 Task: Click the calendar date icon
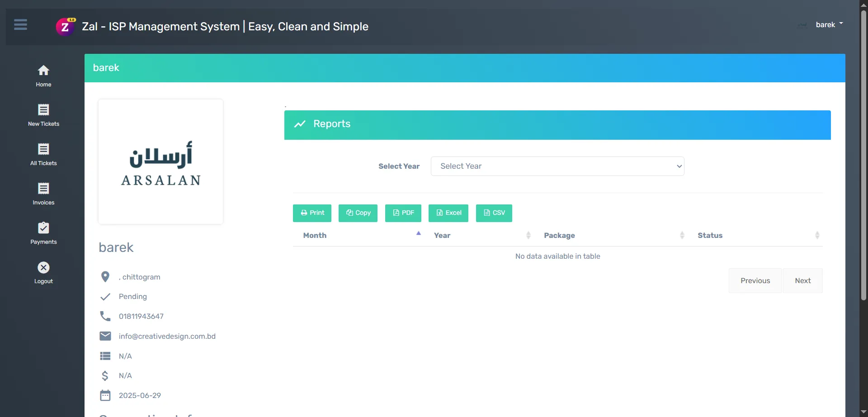pyautogui.click(x=105, y=395)
